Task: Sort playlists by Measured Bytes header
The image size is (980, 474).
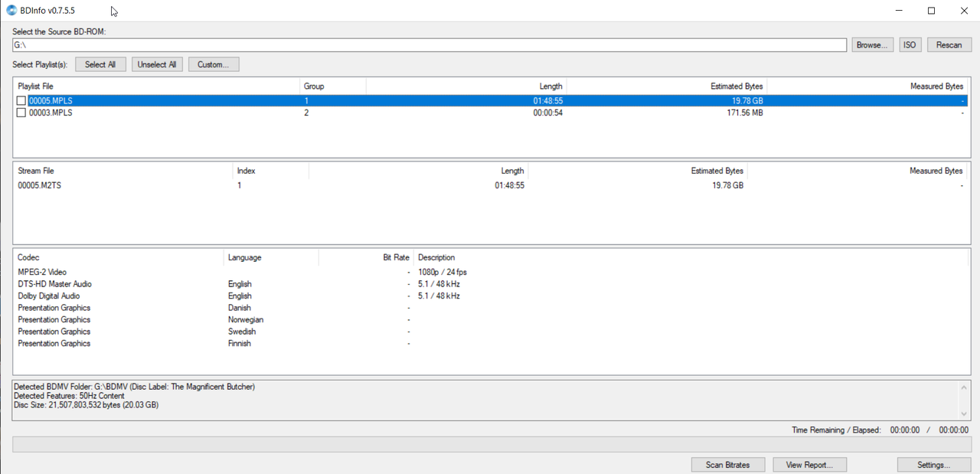Action: 866,87
